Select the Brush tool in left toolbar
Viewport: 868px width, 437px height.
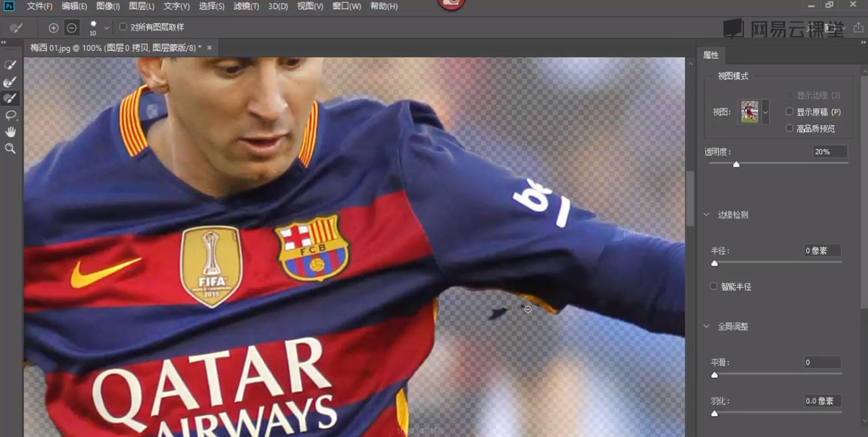(10, 98)
